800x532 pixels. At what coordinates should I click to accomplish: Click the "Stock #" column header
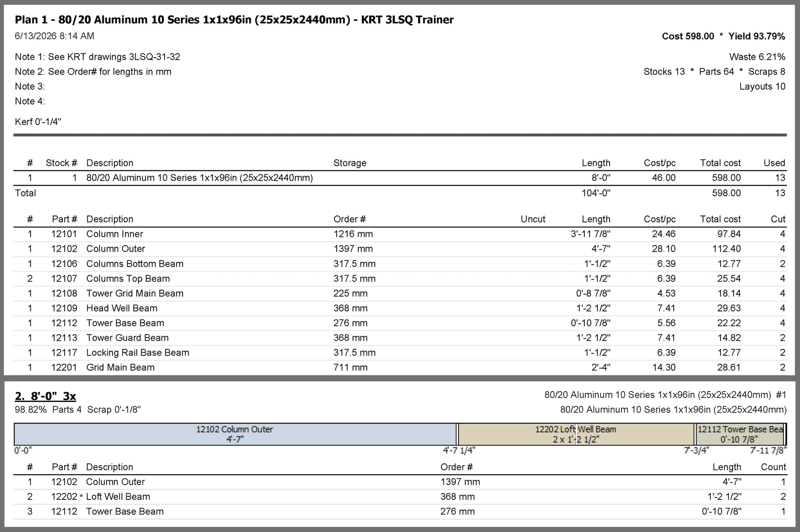click(61, 163)
